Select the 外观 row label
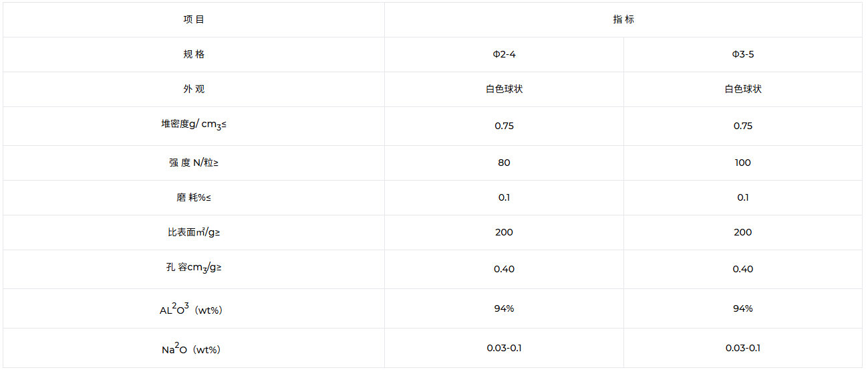Image resolution: width=868 pixels, height=372 pixels. (x=194, y=89)
